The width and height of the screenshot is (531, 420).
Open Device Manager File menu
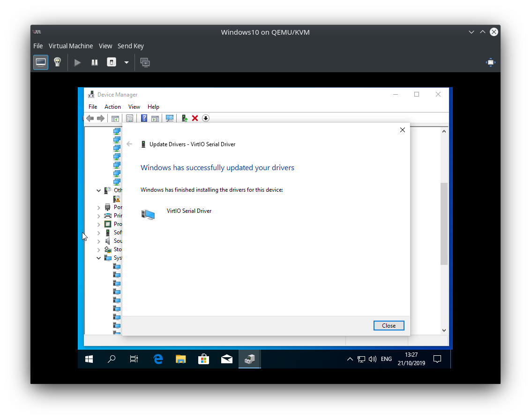[93, 107]
